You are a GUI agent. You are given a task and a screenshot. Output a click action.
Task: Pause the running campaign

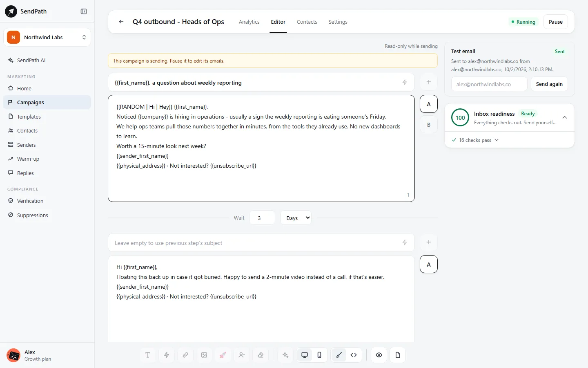556,22
